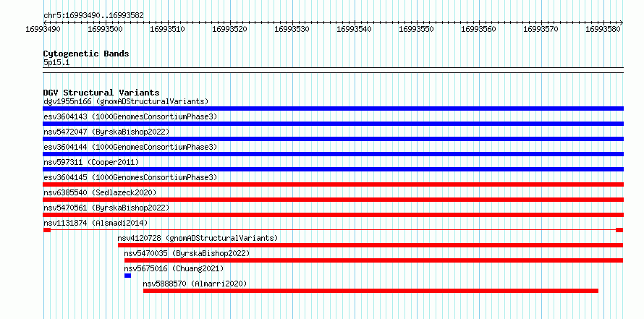Viewport: 644px width, 319px height.
Task: Select the red bar under nsv4120728
Action: tap(370, 245)
